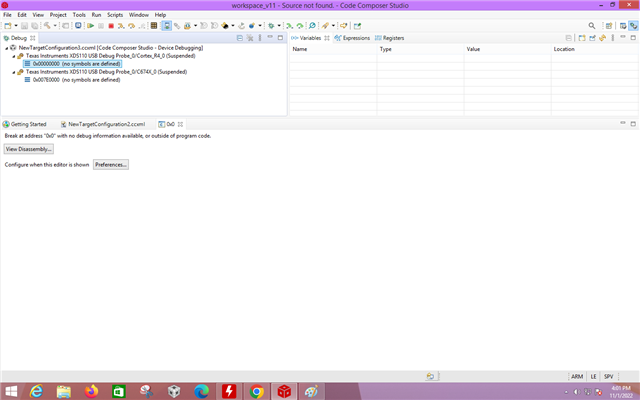Maximize the editor area panel
640x400 pixels.
(x=633, y=124)
